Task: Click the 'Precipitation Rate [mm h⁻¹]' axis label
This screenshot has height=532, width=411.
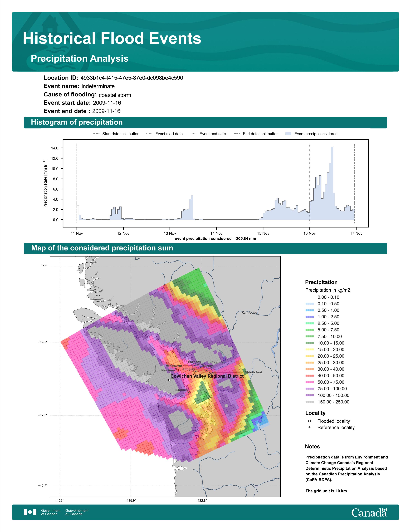Action: 45,183
